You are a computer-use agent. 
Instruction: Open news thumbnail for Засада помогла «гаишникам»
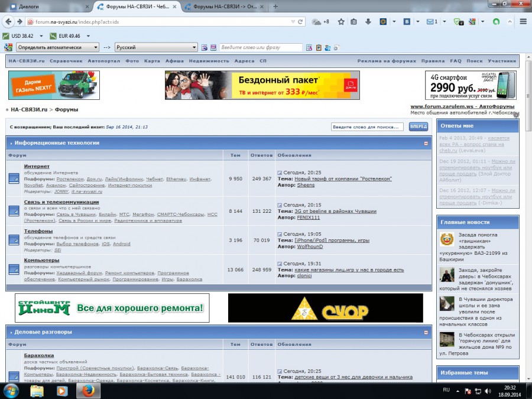point(447,239)
